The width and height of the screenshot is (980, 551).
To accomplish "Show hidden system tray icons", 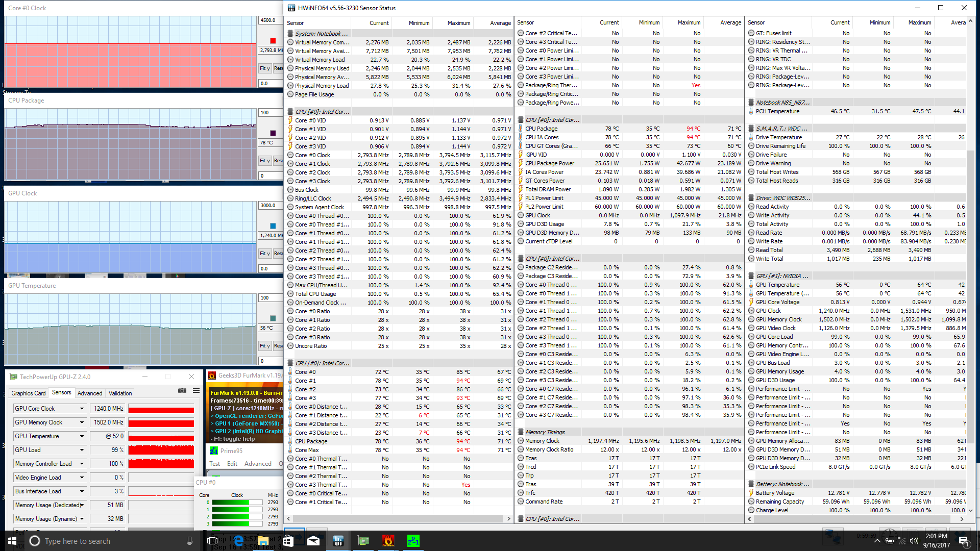I will (x=877, y=541).
